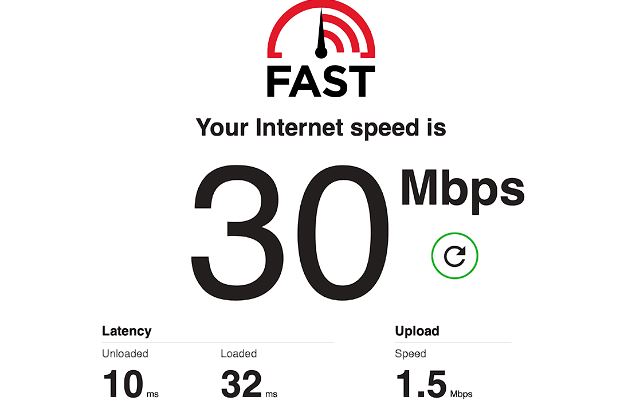Click the small Mbps unit beside 1.5

pyautogui.click(x=461, y=394)
